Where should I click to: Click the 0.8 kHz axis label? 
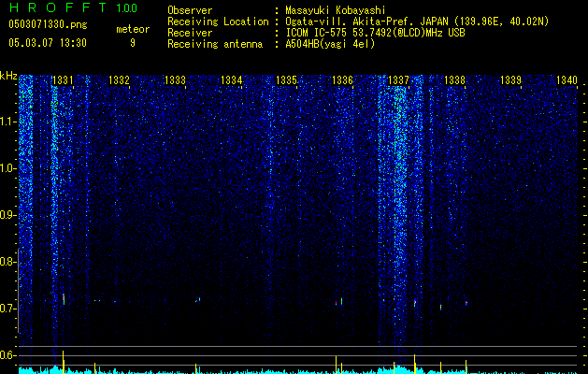pyautogui.click(x=7, y=262)
